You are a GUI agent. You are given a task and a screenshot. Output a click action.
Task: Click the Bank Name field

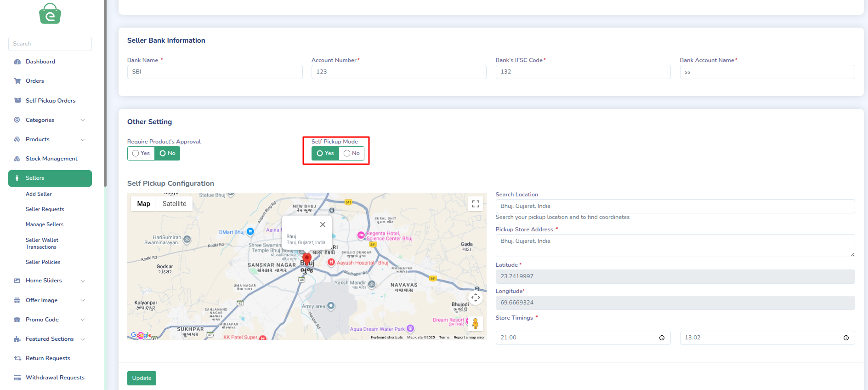[x=215, y=72]
